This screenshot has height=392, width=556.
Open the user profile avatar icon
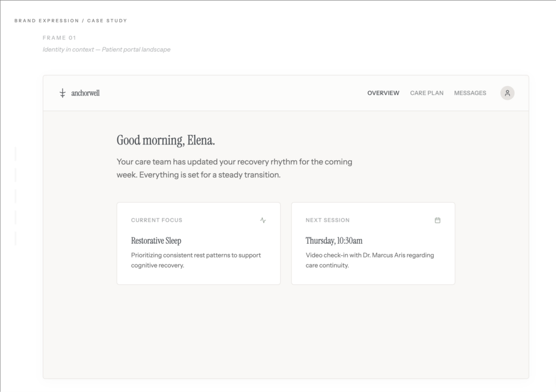pyautogui.click(x=507, y=93)
